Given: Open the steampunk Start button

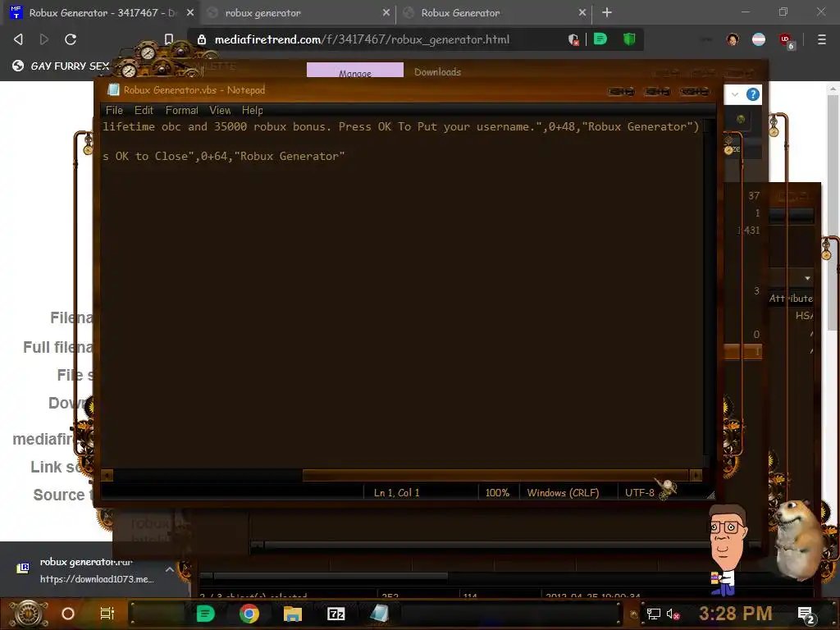Looking at the screenshot, I should tap(28, 614).
